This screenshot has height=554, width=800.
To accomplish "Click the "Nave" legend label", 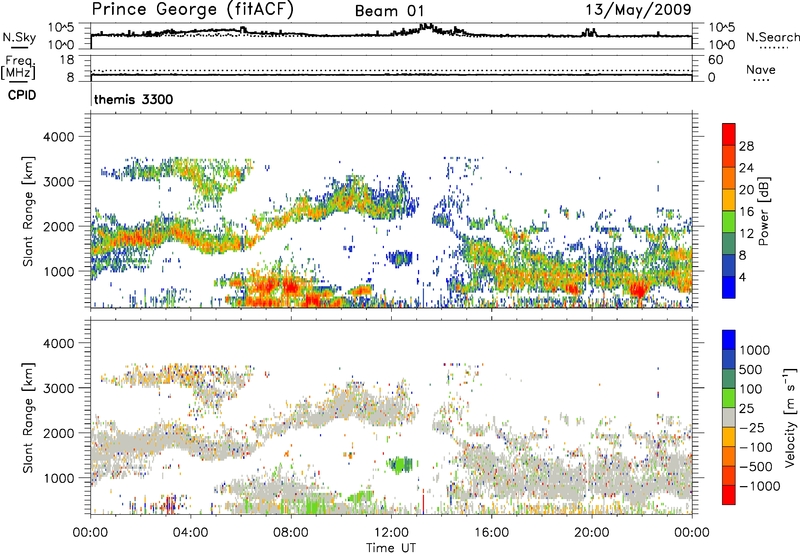I will pyautogui.click(x=761, y=70).
